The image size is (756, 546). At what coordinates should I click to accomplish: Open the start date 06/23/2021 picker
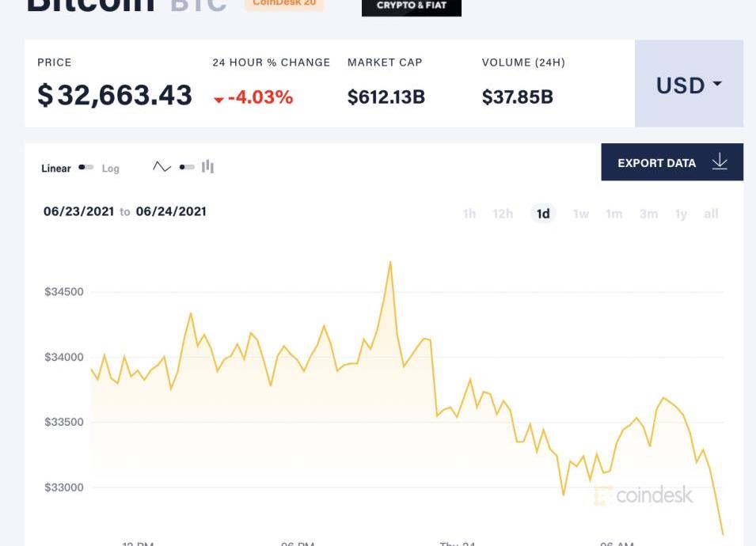click(78, 211)
